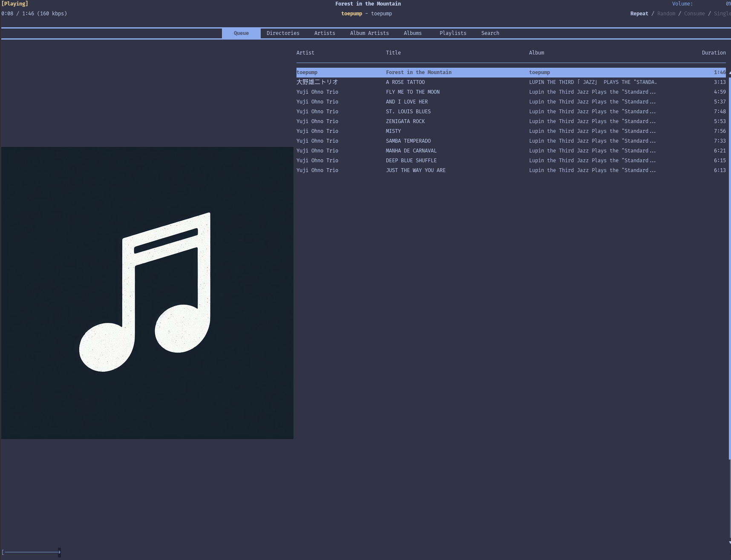Click the music note album art
This screenshot has width=731, height=560.
click(147, 293)
